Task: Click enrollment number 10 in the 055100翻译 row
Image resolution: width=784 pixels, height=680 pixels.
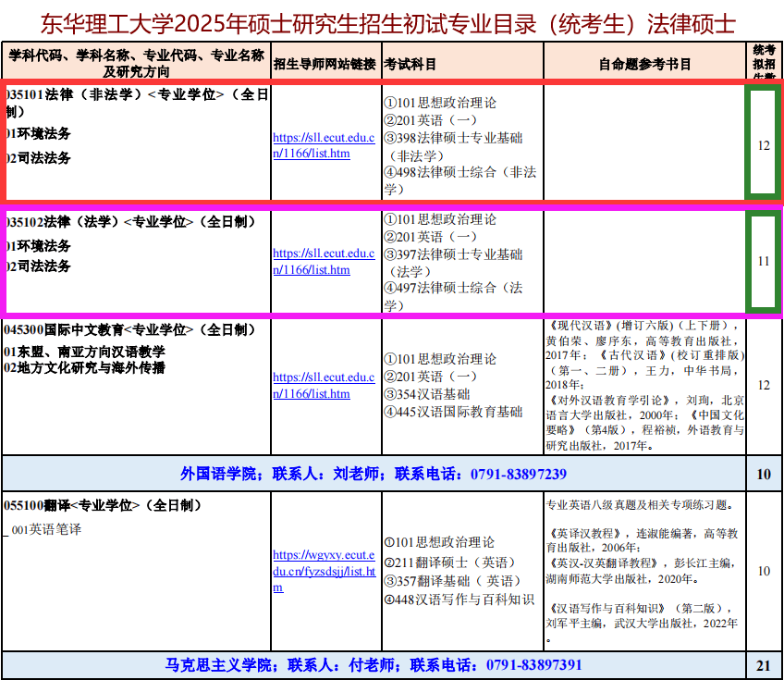Action: (x=764, y=571)
